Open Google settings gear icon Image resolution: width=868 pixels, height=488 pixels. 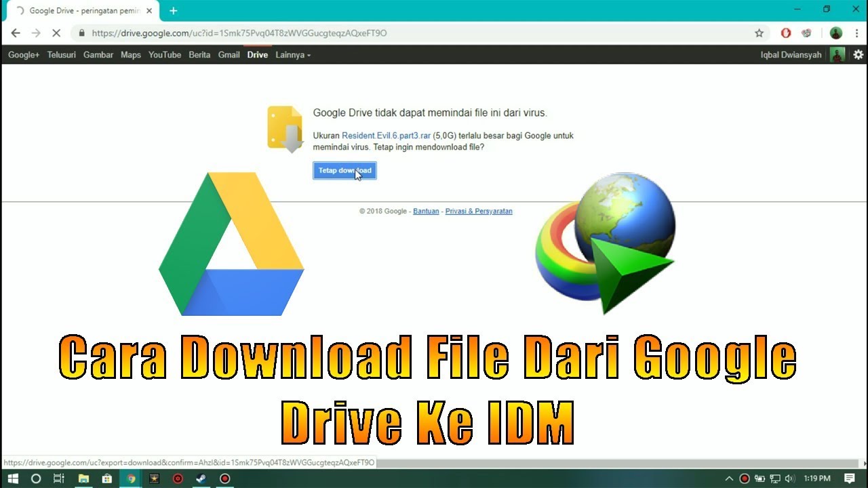(859, 55)
